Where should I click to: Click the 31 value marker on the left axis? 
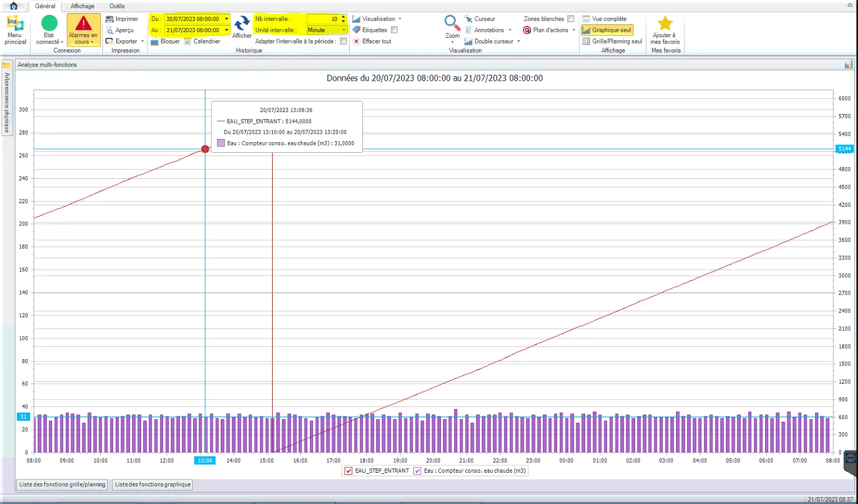tap(23, 417)
